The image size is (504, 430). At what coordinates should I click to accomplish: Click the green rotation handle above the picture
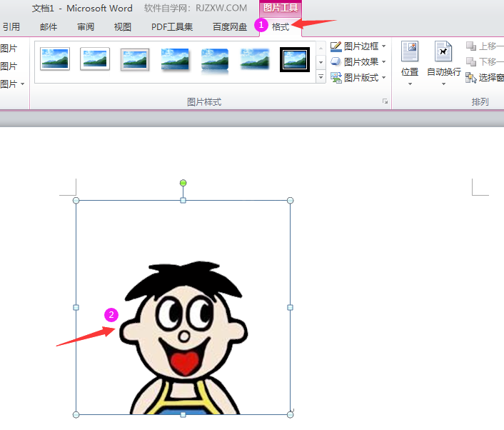[x=183, y=183]
